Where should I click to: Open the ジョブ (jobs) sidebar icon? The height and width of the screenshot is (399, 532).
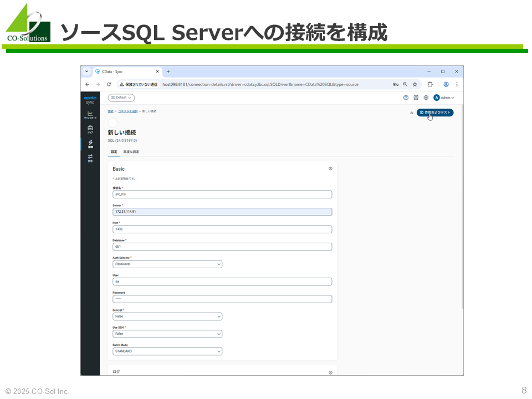[90, 129]
